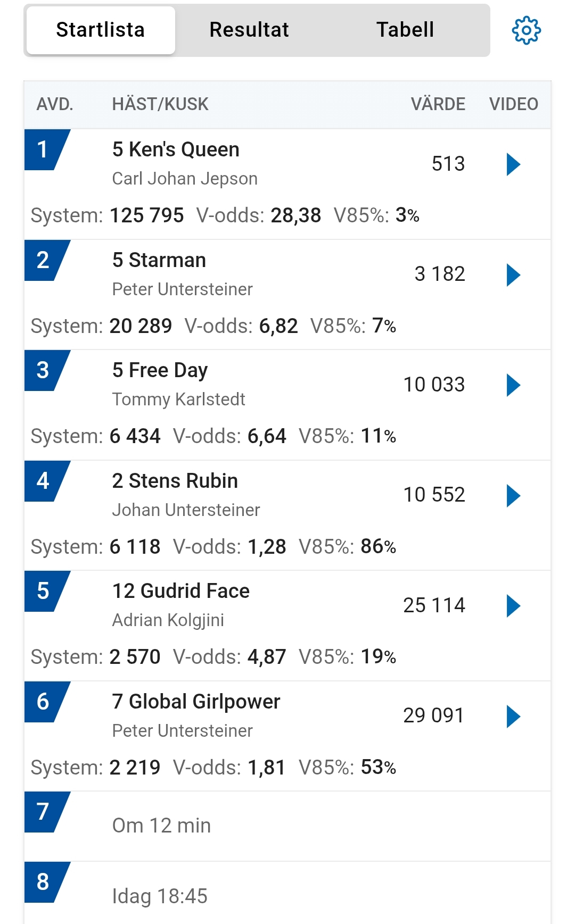Viewport: 575px width, 924px height.
Task: Select driver Tommy Karlstedt
Action: pyautogui.click(x=178, y=399)
